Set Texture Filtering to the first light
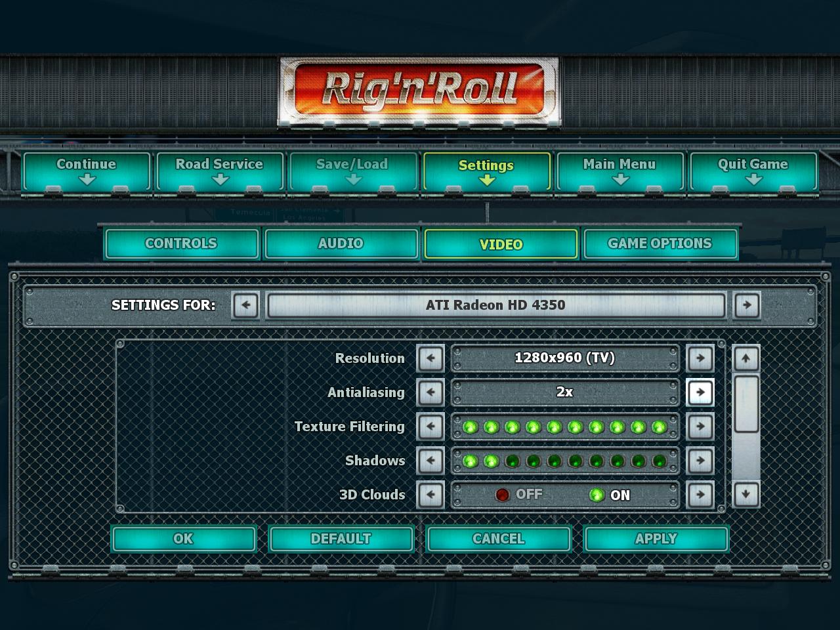Image resolution: width=840 pixels, height=630 pixels. pos(470,427)
